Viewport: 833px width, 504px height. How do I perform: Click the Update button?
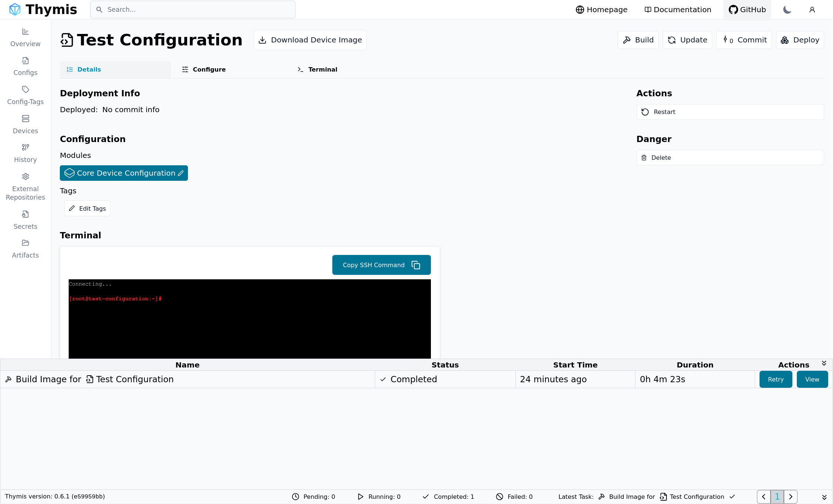point(688,40)
